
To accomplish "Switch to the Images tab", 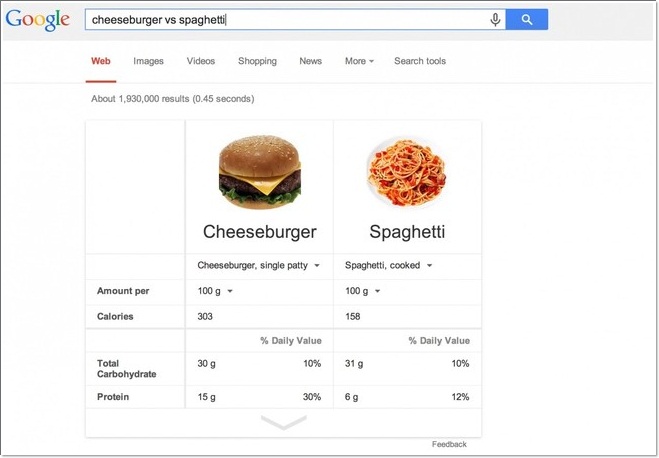I will pos(148,61).
